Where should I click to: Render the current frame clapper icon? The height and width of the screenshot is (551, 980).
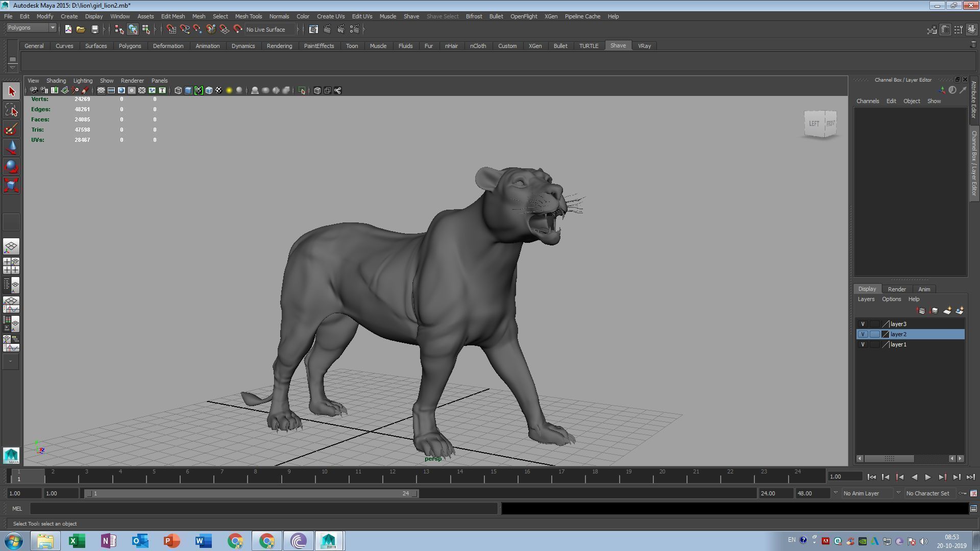click(327, 30)
